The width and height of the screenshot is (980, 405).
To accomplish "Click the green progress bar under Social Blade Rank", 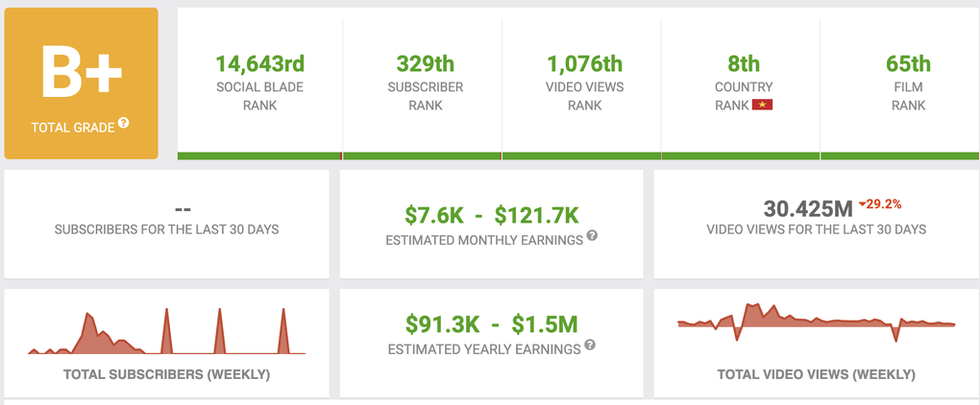I will point(259,155).
